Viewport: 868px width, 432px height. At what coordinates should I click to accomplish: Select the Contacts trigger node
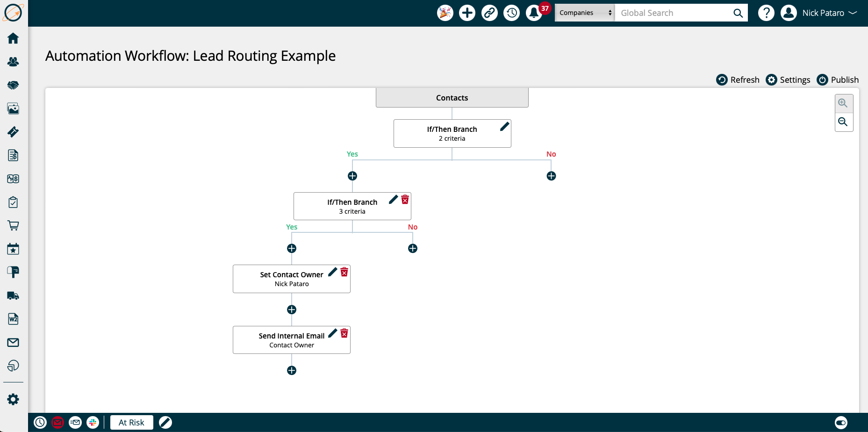click(x=452, y=98)
